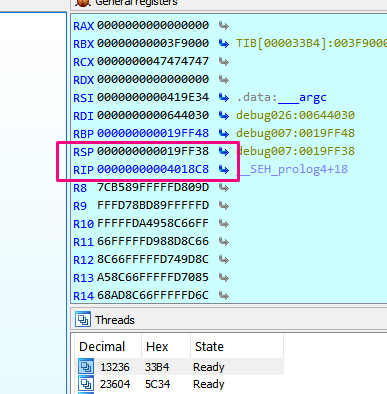The width and height of the screenshot is (387, 394).
Task: Click the Threads panel title
Action: 115,320
